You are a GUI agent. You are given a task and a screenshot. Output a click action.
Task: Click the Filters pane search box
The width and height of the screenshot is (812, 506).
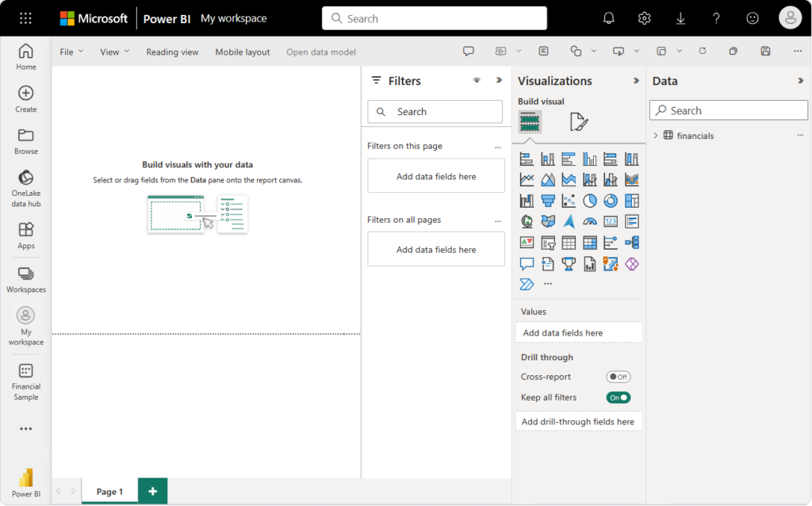[435, 112]
